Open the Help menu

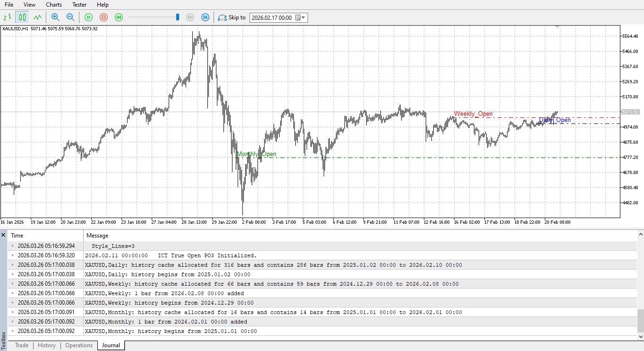(103, 5)
